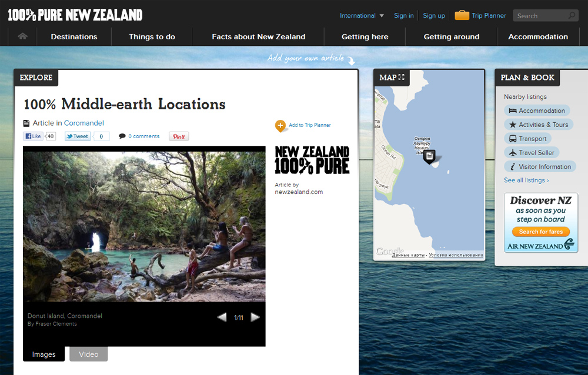Click the article marker on the map

tap(429, 156)
